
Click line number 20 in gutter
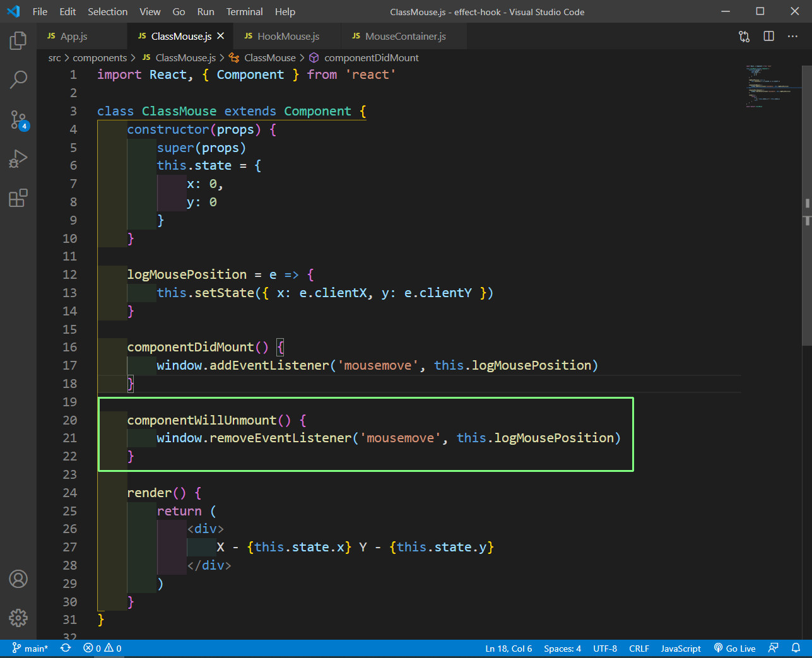[x=69, y=420]
